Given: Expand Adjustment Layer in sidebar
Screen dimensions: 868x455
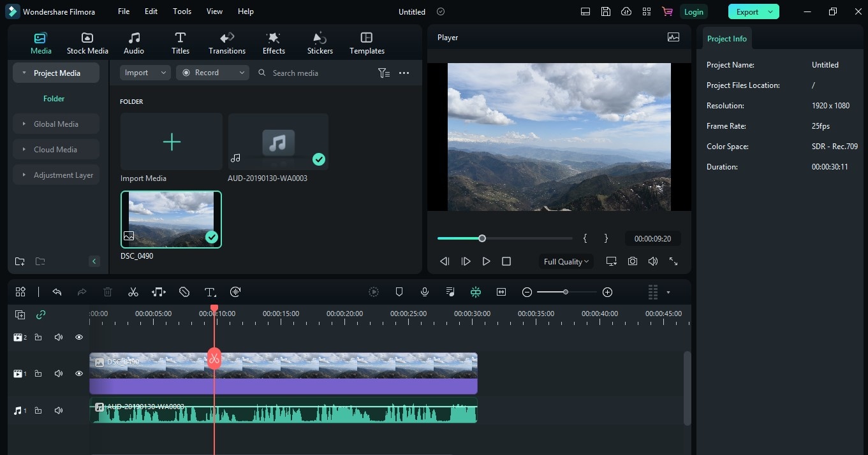Looking at the screenshot, I should click(x=56, y=175).
